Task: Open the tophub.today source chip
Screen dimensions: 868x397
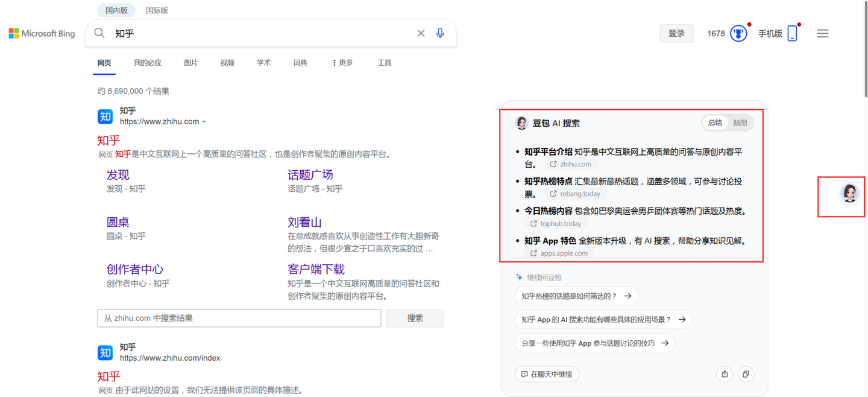Action: (556, 223)
